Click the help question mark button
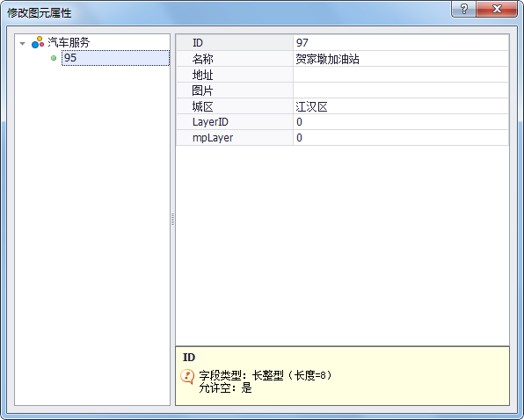 point(464,9)
